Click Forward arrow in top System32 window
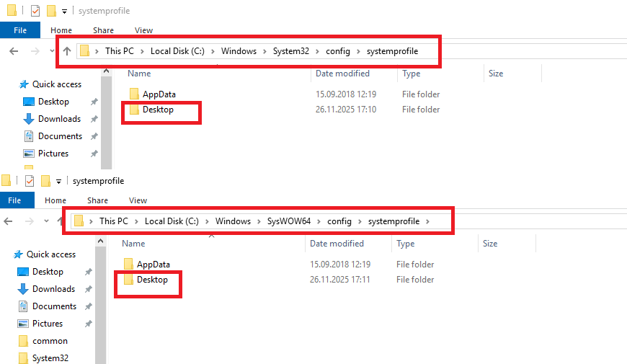The image size is (627, 364). [35, 51]
